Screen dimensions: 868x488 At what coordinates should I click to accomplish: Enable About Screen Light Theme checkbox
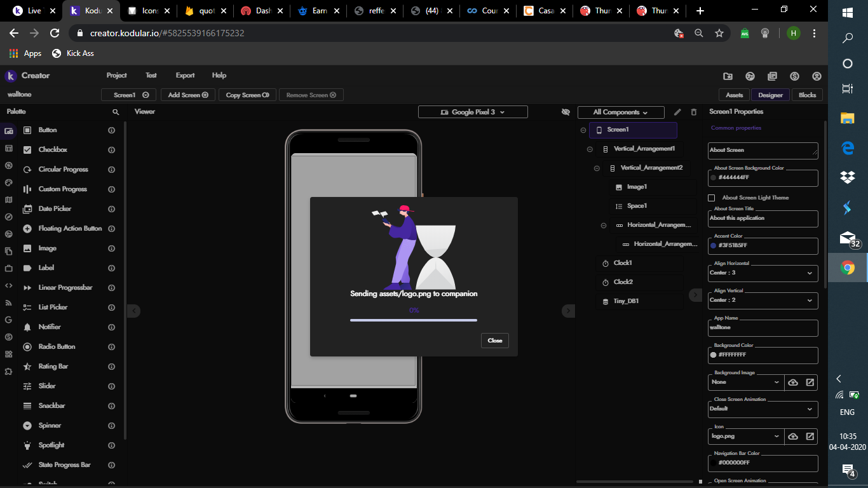[712, 198]
